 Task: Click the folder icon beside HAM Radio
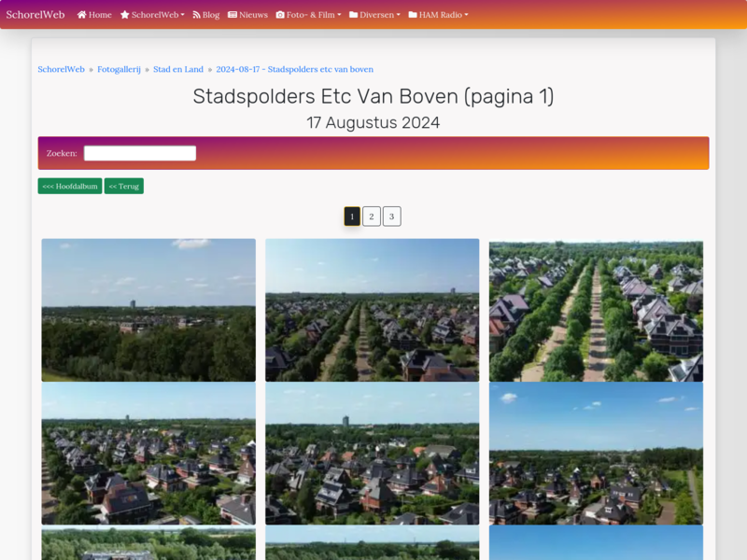coord(413,15)
